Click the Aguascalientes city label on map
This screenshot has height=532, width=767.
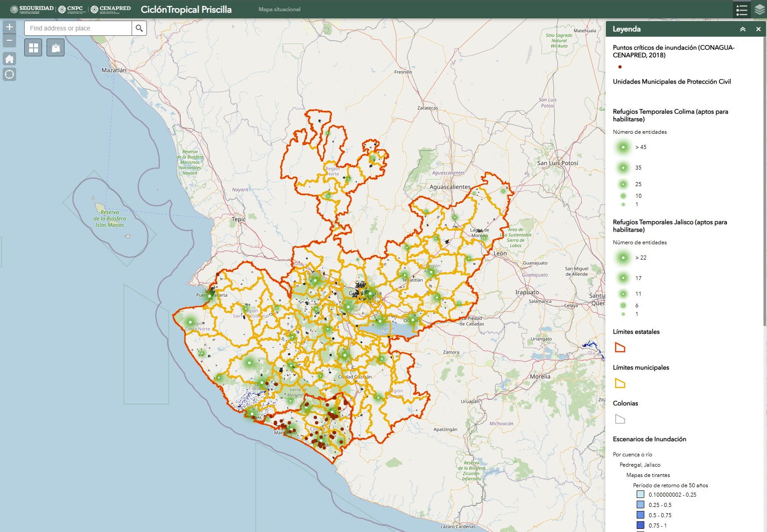pyautogui.click(x=450, y=187)
